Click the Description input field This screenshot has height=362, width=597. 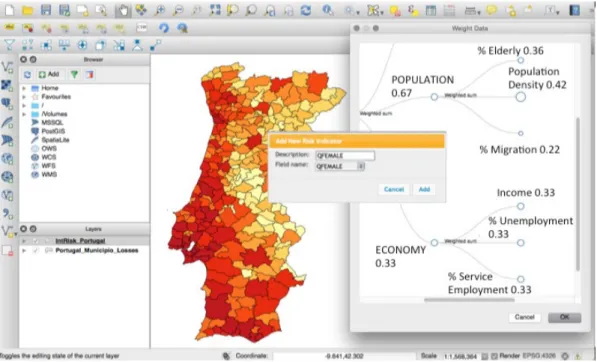tap(345, 155)
